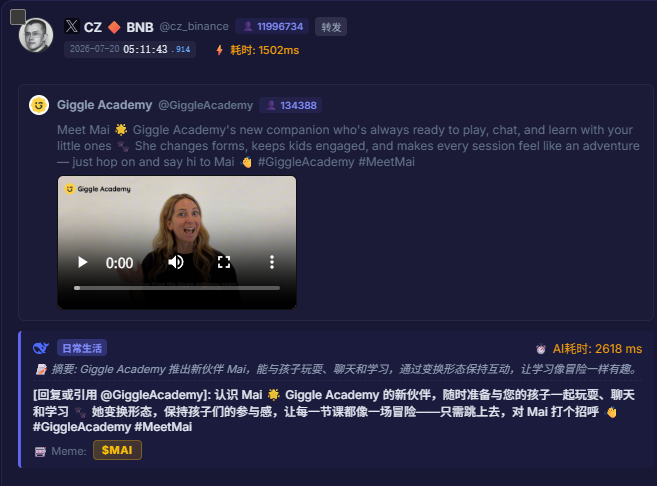Click the 134388 follower count badge

click(291, 105)
